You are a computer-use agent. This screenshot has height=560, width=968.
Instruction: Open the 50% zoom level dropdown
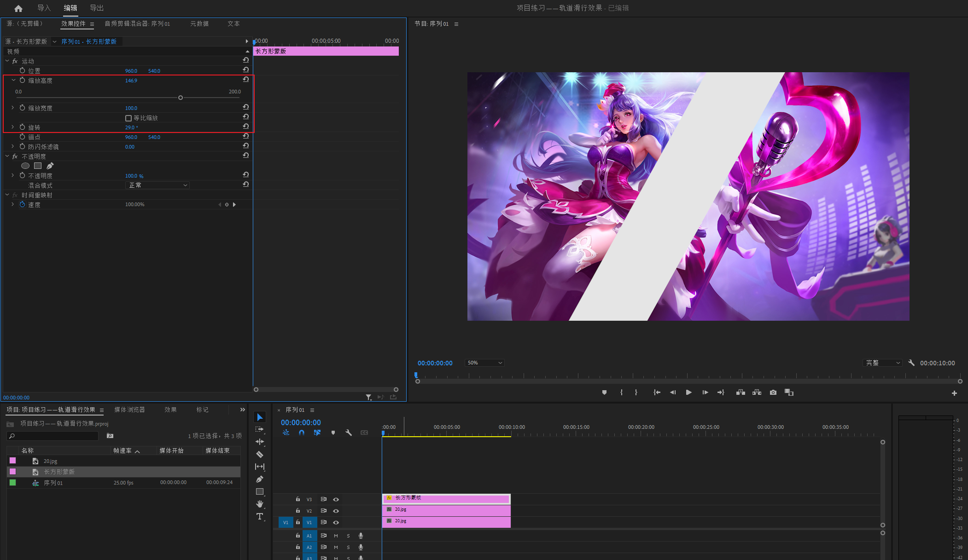(x=484, y=363)
